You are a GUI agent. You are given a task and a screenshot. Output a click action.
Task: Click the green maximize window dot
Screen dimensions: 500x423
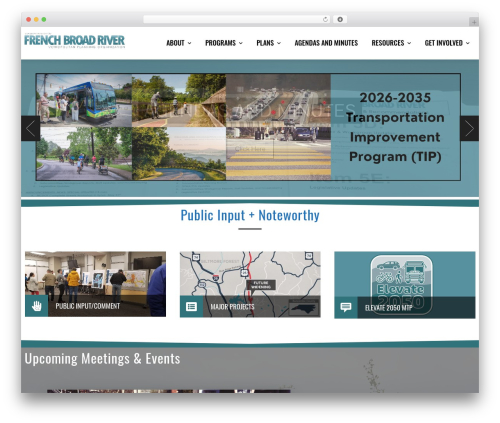point(44,19)
